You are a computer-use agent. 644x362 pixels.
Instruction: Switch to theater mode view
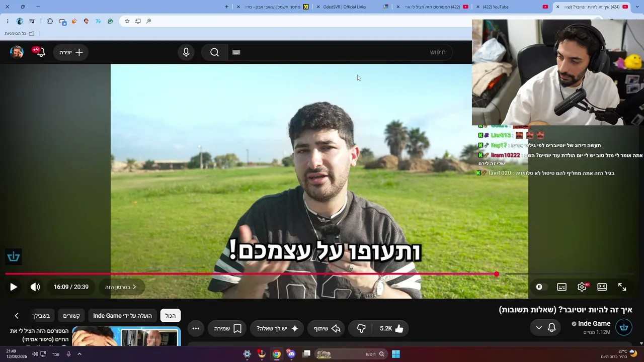tap(602, 287)
